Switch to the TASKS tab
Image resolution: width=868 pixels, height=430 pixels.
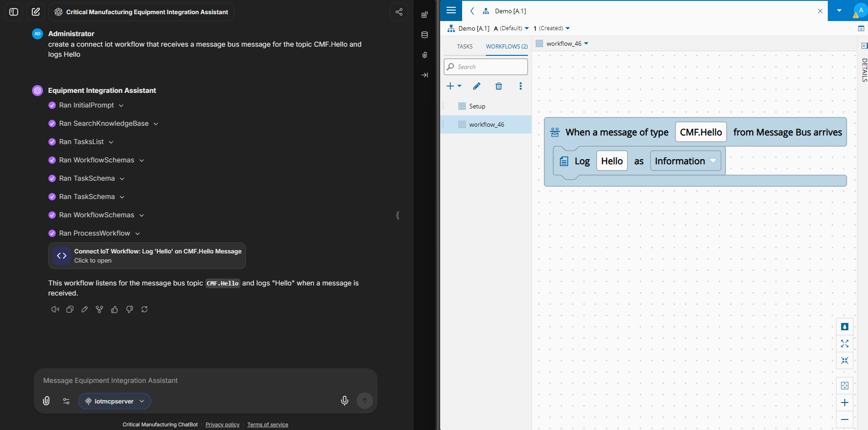pyautogui.click(x=465, y=47)
